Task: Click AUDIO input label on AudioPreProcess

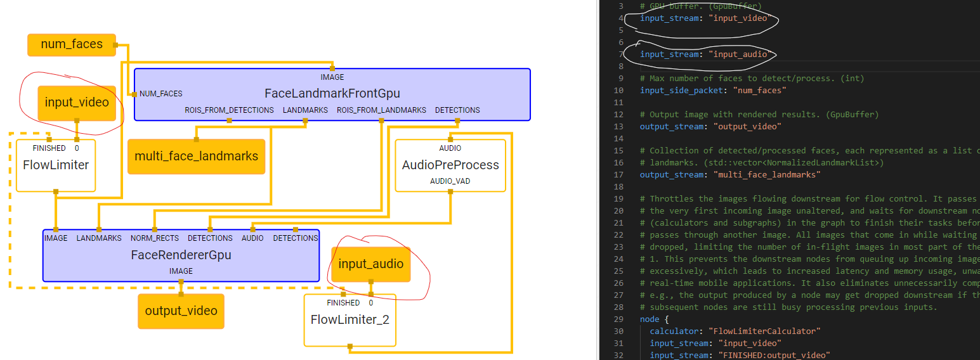Action: point(450,148)
